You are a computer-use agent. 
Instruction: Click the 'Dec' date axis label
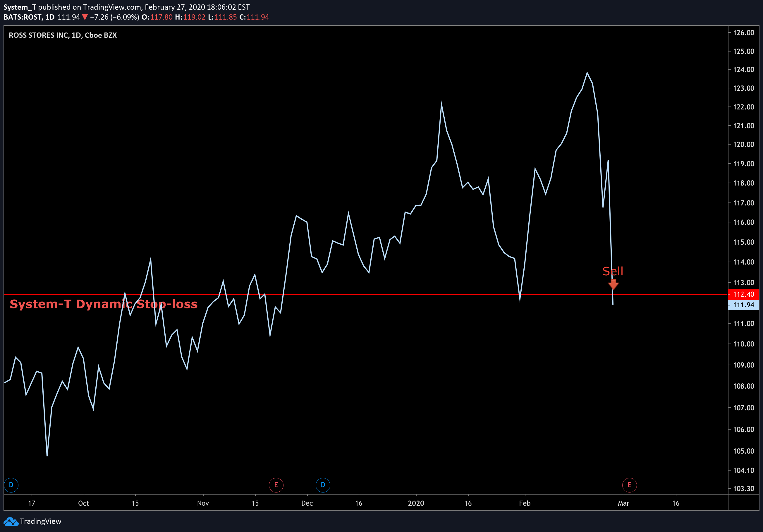click(x=307, y=503)
